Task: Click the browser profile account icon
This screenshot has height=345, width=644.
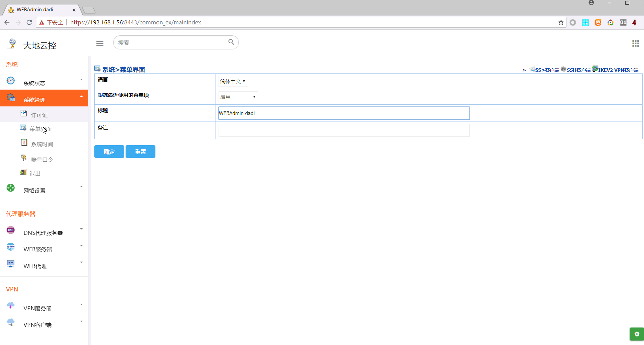Action: click(591, 3)
